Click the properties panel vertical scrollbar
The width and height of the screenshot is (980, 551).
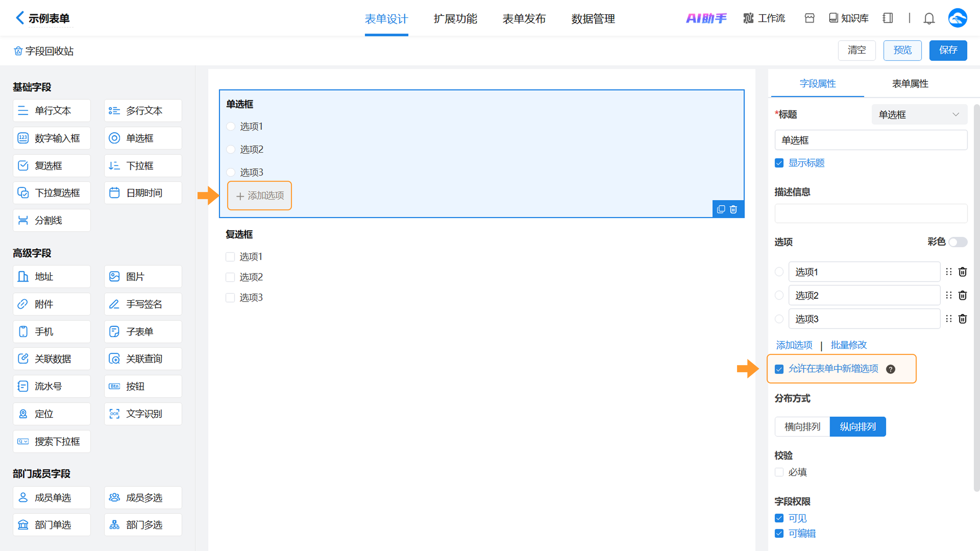pos(977,297)
